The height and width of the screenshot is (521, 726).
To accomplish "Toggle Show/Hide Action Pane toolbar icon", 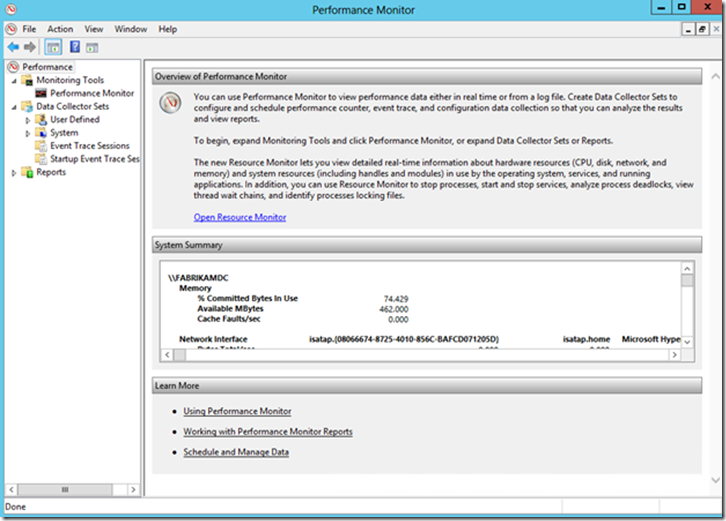I will click(92, 47).
